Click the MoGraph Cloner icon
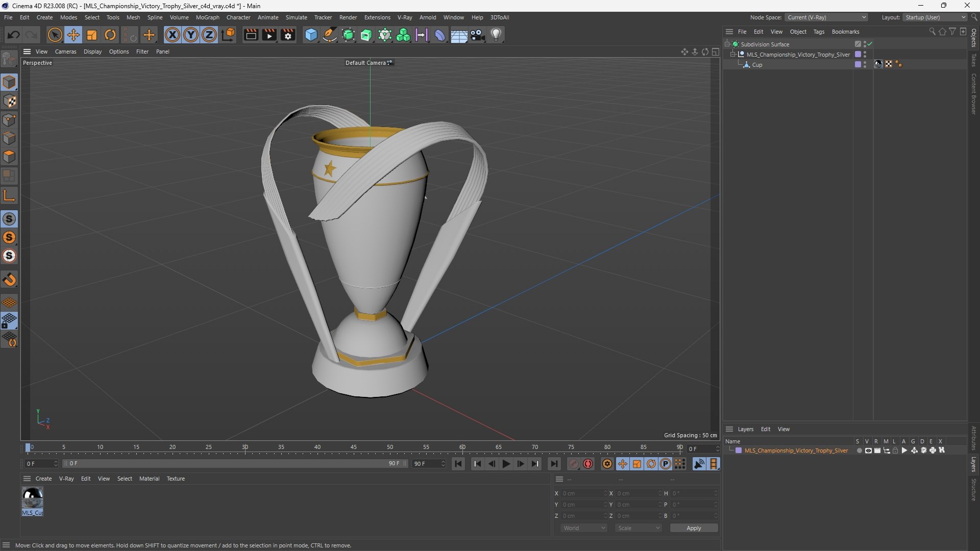Screen dimensions: 980x551 pyautogui.click(x=403, y=35)
